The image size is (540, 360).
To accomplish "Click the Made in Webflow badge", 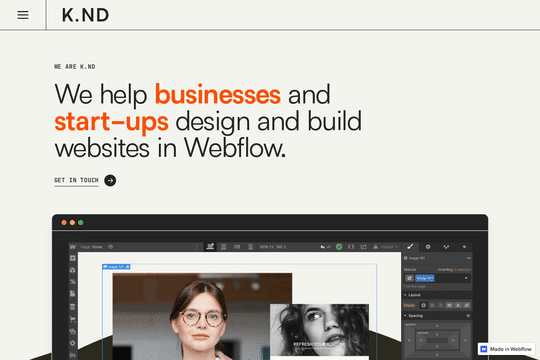I will tap(506, 349).
